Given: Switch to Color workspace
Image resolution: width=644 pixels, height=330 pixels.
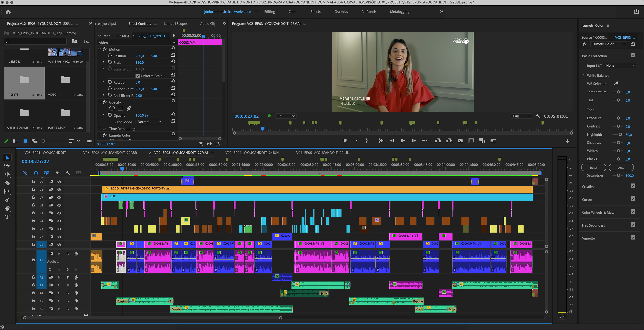Looking at the screenshot, I should [292, 12].
